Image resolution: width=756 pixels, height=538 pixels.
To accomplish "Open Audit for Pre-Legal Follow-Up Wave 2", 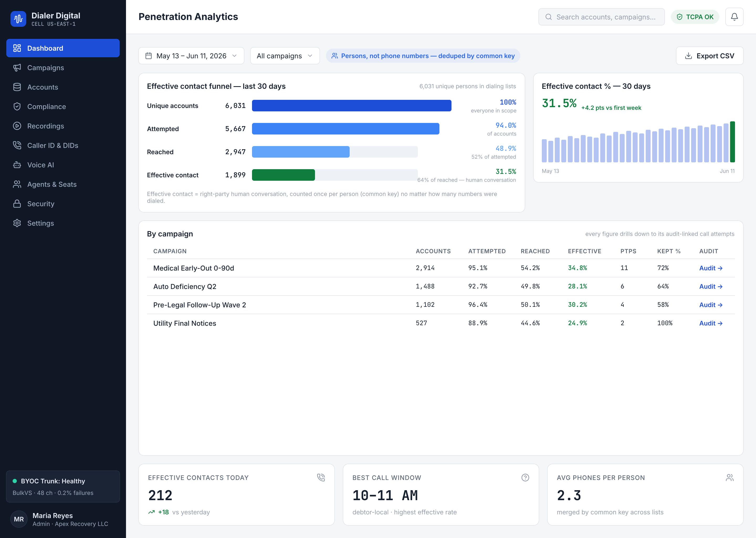I will (x=711, y=305).
